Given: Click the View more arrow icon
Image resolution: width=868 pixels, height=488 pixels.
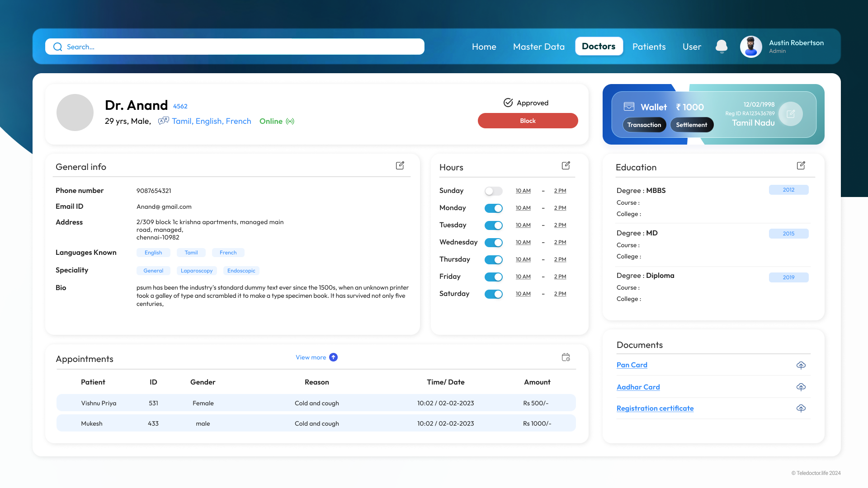Looking at the screenshot, I should coord(333,357).
